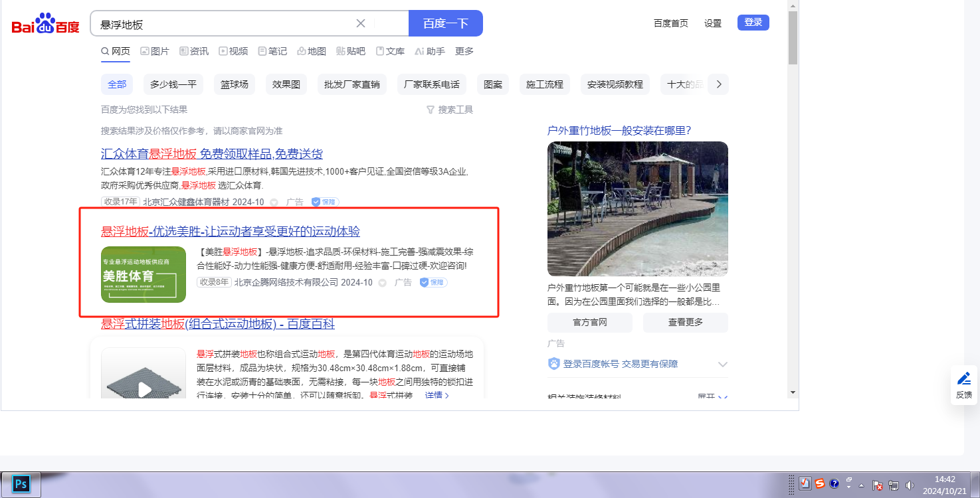980x498 pixels.
Task: Open the 更多 search categories menu
Action: click(x=464, y=51)
